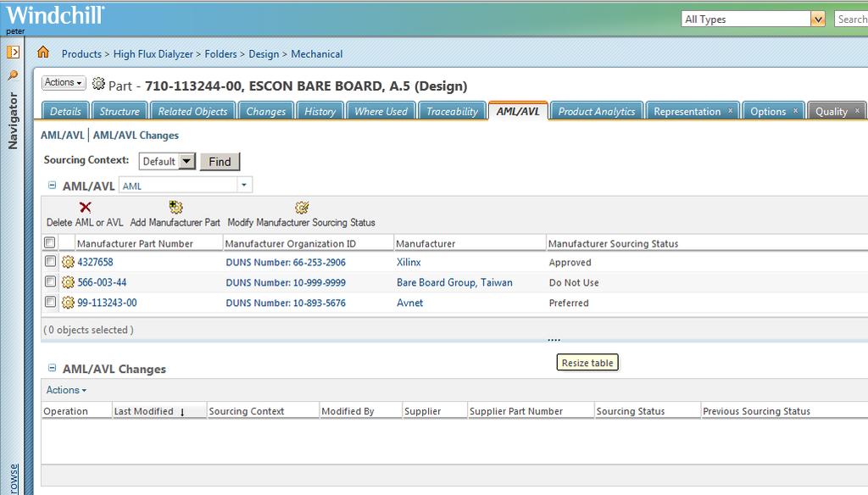The height and width of the screenshot is (495, 868).
Task: Close the Options tab
Action: tap(795, 111)
